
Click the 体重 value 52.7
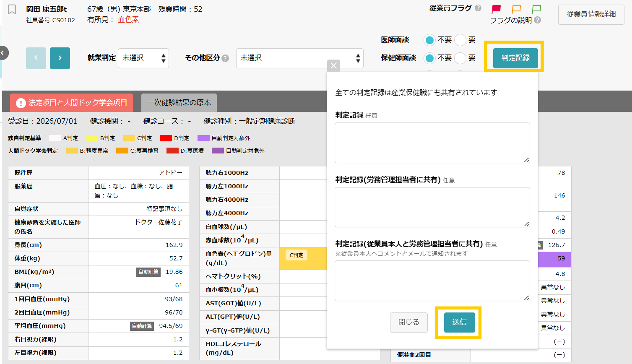click(x=176, y=258)
